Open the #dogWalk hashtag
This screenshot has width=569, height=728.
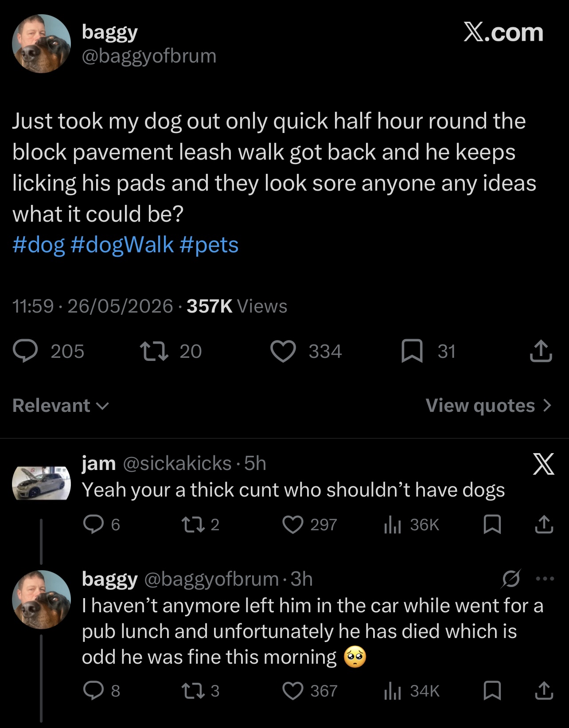pos(122,245)
